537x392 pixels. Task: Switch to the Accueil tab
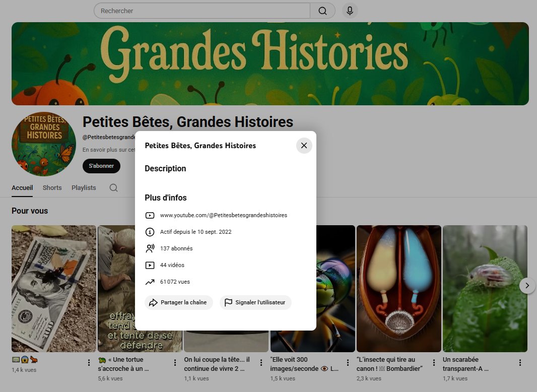tap(22, 188)
